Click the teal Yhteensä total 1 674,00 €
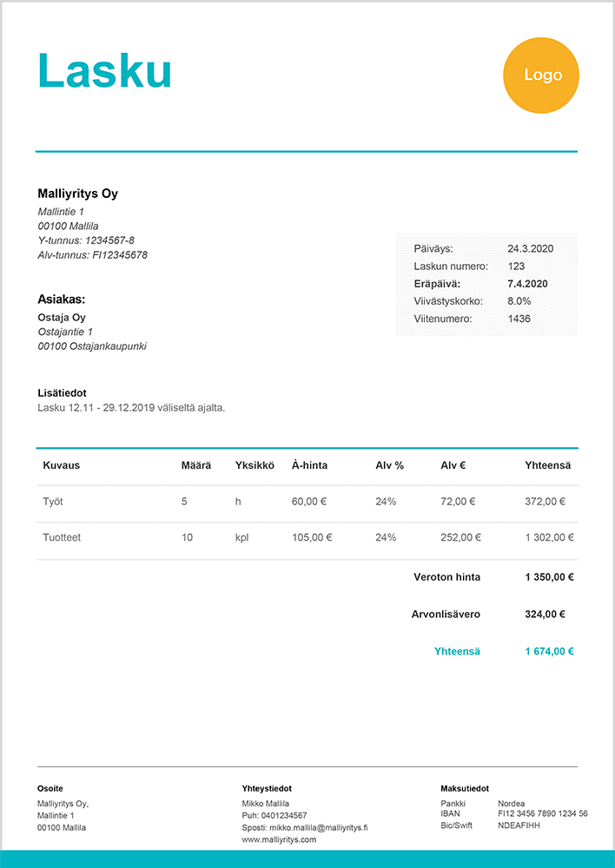The image size is (615, 868). [x=549, y=651]
